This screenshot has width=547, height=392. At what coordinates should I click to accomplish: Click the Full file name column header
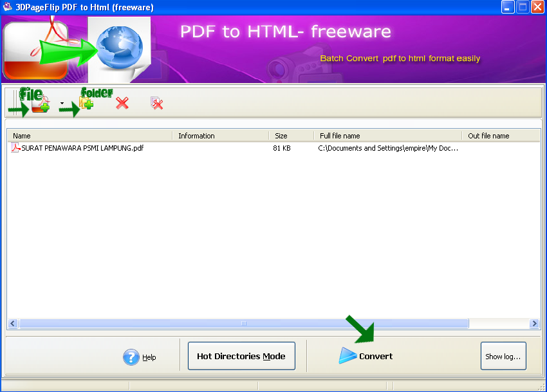(388, 136)
